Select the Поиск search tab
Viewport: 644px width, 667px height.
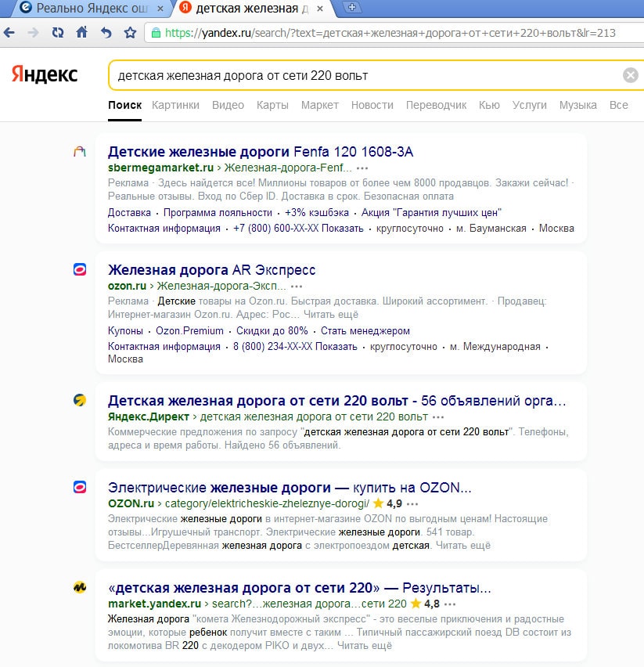(124, 105)
